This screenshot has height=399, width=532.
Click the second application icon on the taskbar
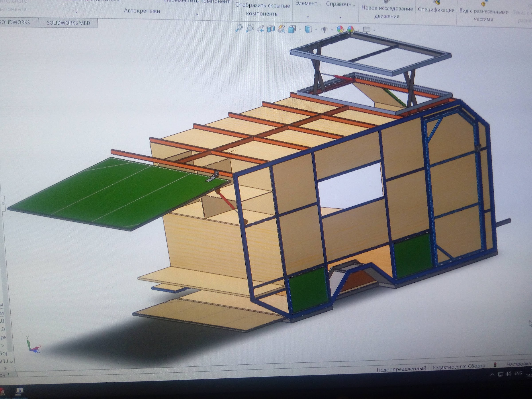(19, 392)
